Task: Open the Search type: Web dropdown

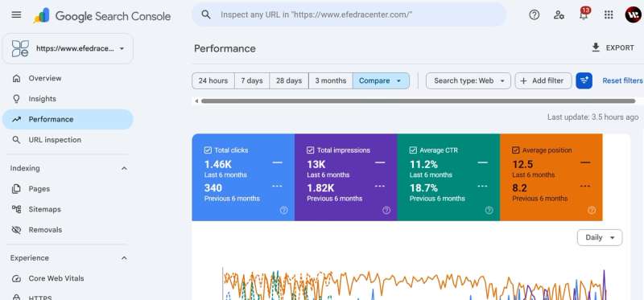Action: click(x=469, y=81)
